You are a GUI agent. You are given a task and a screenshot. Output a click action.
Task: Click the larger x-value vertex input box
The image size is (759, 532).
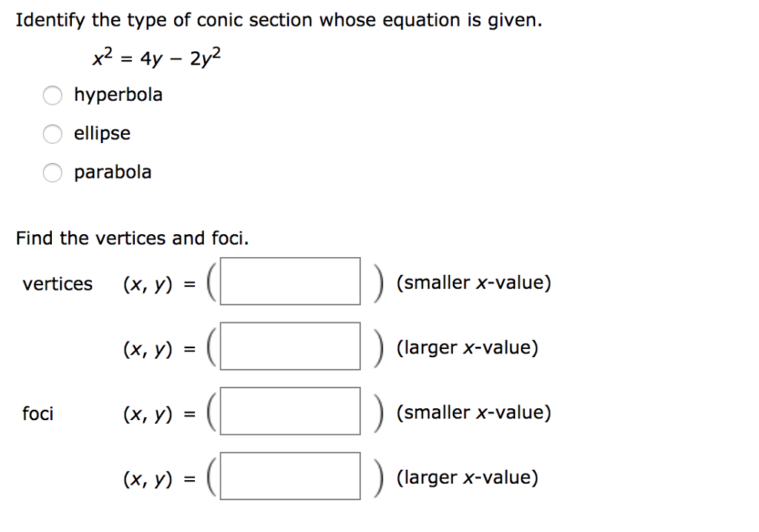coord(290,346)
